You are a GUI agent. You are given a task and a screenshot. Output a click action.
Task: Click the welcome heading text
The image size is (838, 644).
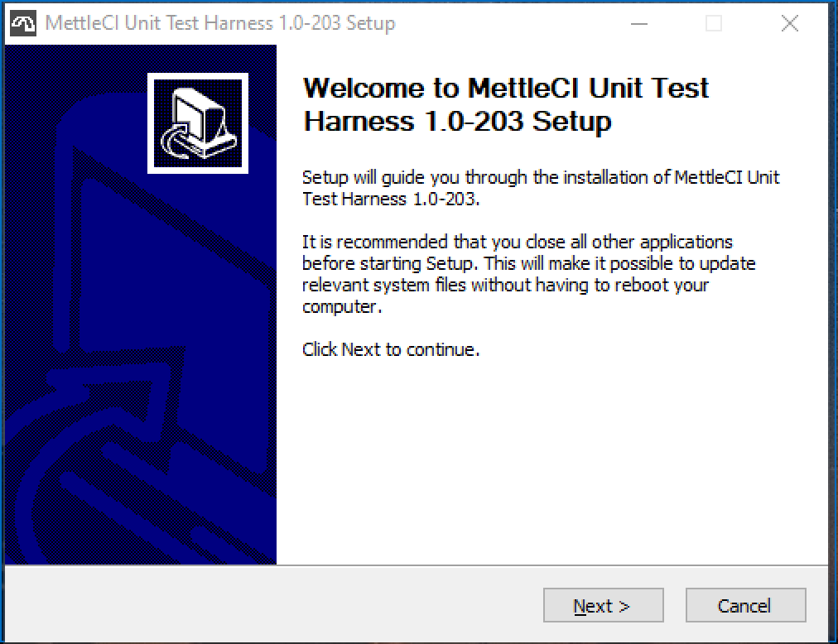tap(505, 106)
